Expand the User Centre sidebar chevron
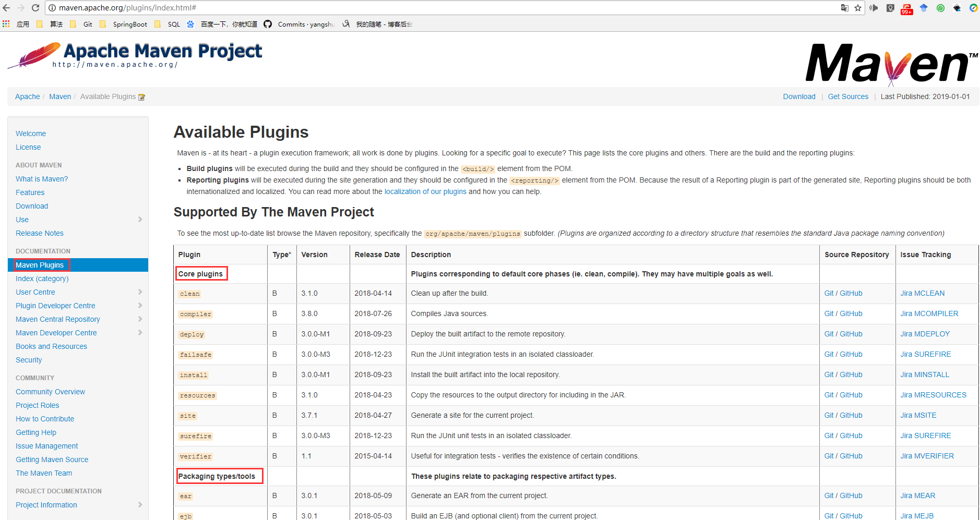Screen dimensions: 980x520 point(140,292)
